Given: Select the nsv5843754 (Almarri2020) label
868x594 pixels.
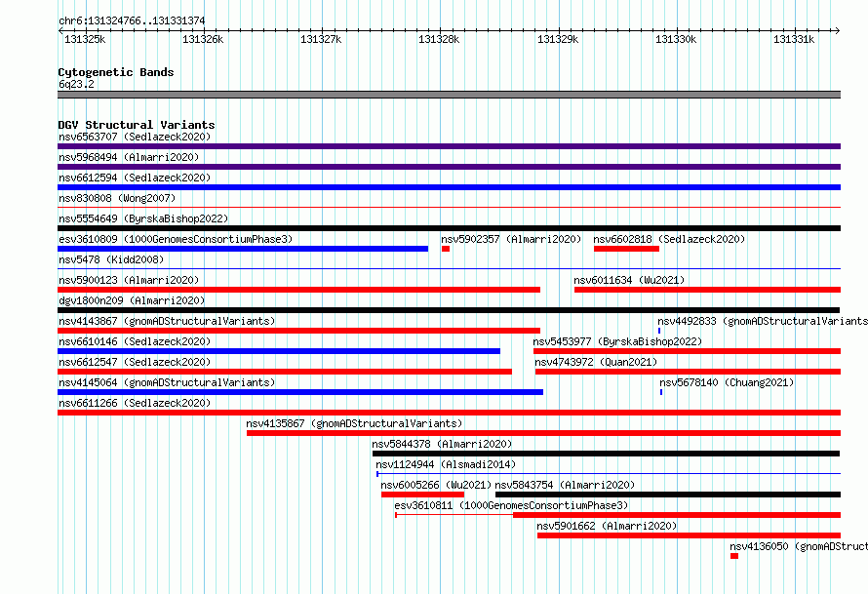Looking at the screenshot, I should tap(565, 485).
